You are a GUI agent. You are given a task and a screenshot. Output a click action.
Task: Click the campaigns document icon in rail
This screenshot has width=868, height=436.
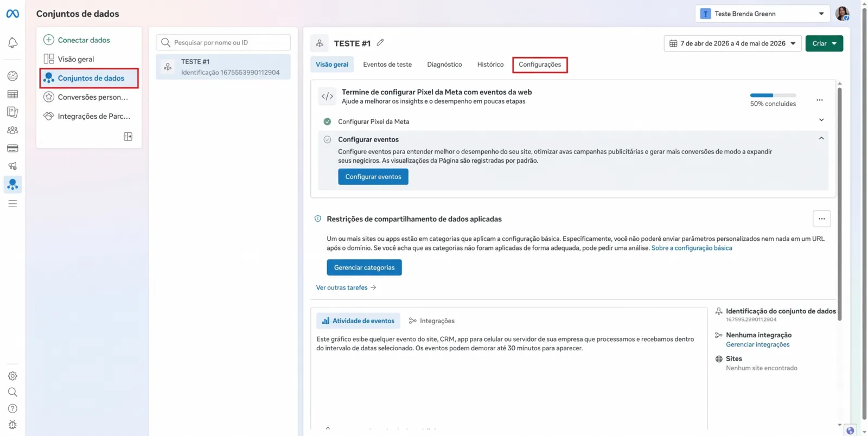tap(12, 112)
